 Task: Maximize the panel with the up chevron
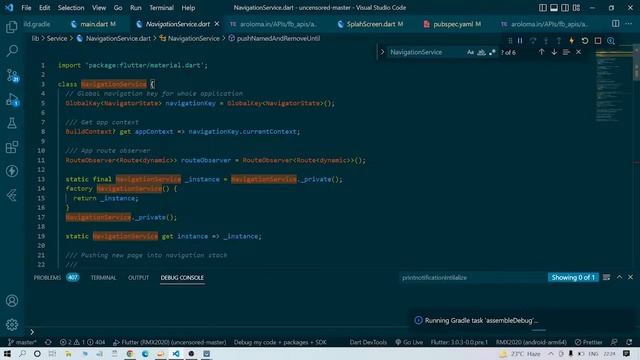click(x=619, y=277)
